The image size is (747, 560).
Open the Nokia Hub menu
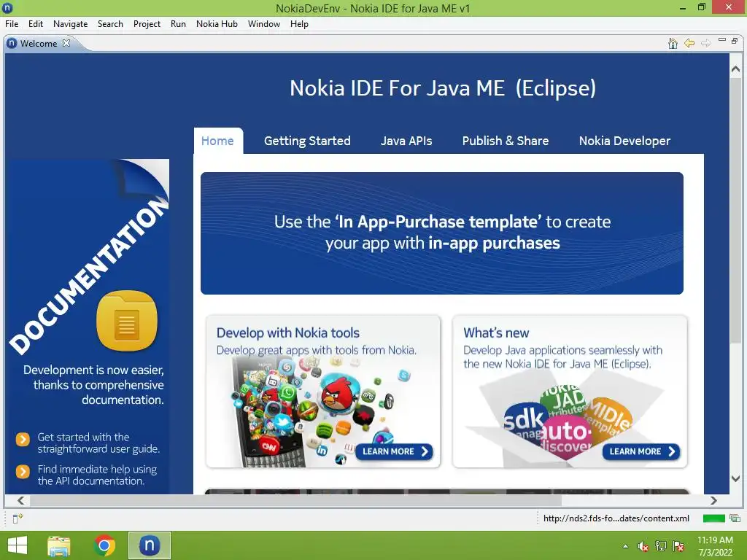[x=217, y=24]
